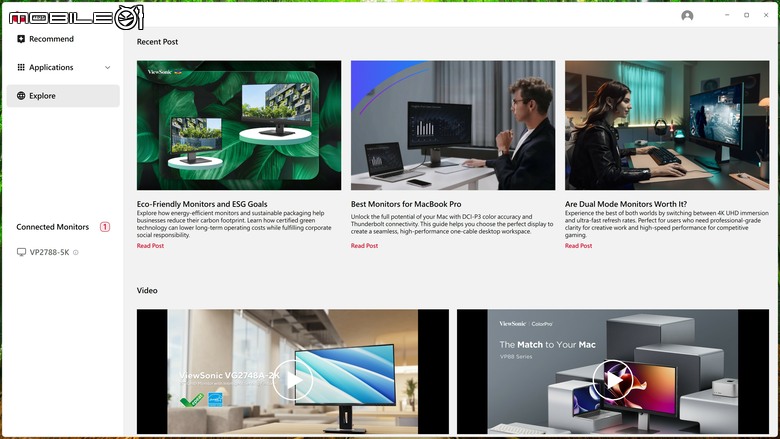Click the Connected Monitors heading
The image size is (780, 439).
(52, 227)
